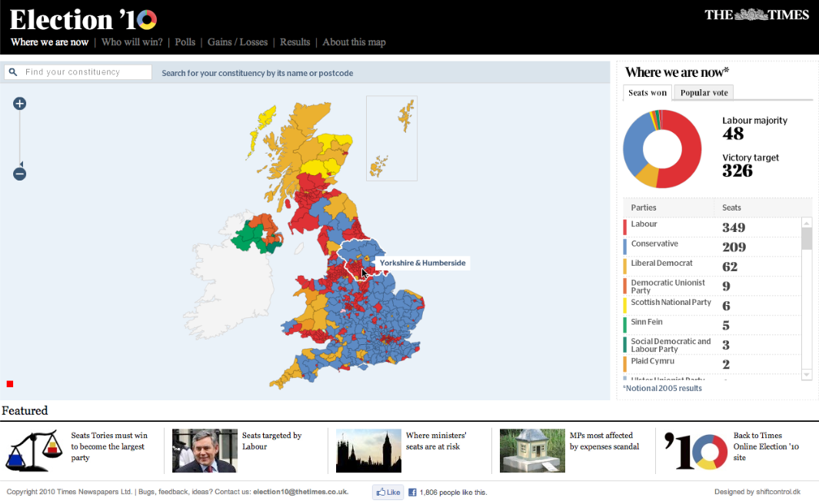Click the Parties column header
Viewport: 819px width, 504px height.
point(644,207)
